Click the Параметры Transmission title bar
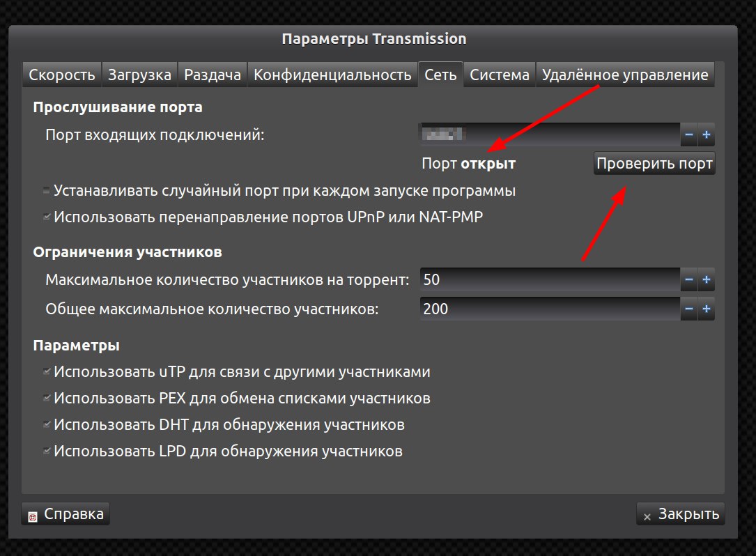 click(373, 39)
